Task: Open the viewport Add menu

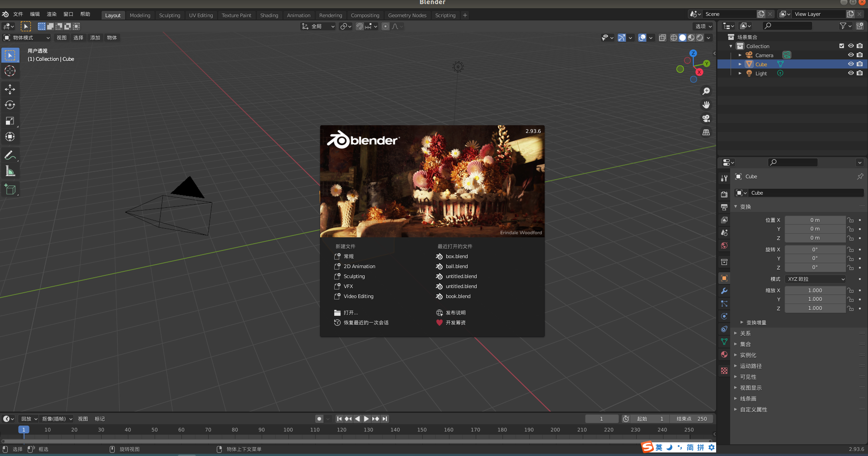Action: [95, 38]
